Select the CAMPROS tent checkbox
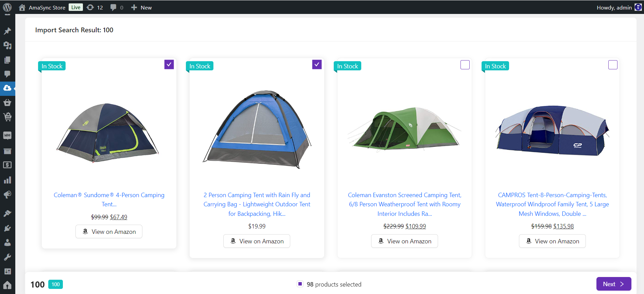This screenshot has width=644, height=294. [613, 65]
